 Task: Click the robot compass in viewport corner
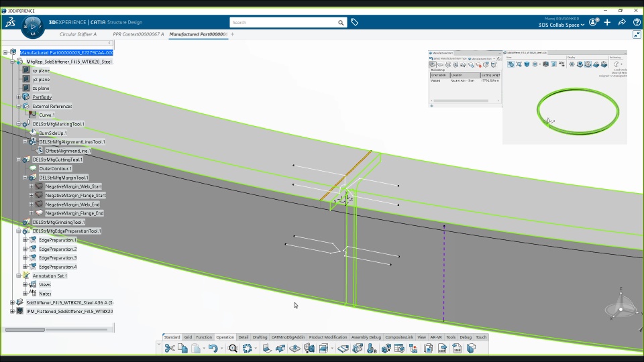[621, 306]
